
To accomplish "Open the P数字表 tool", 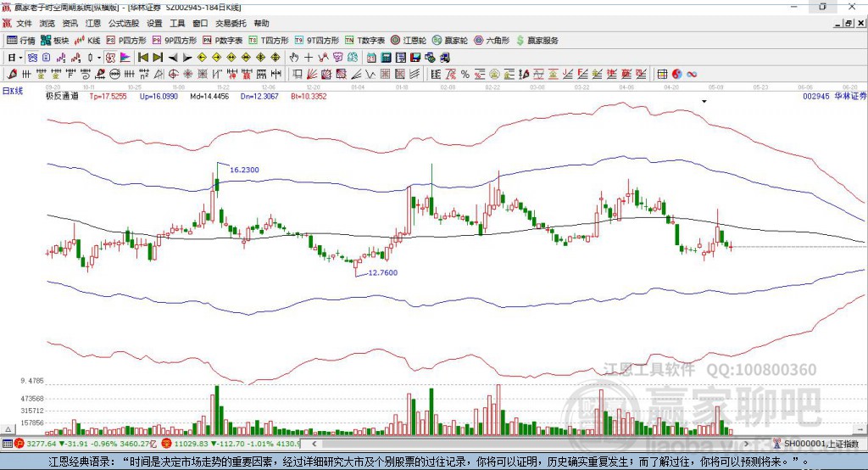I will [x=223, y=41].
